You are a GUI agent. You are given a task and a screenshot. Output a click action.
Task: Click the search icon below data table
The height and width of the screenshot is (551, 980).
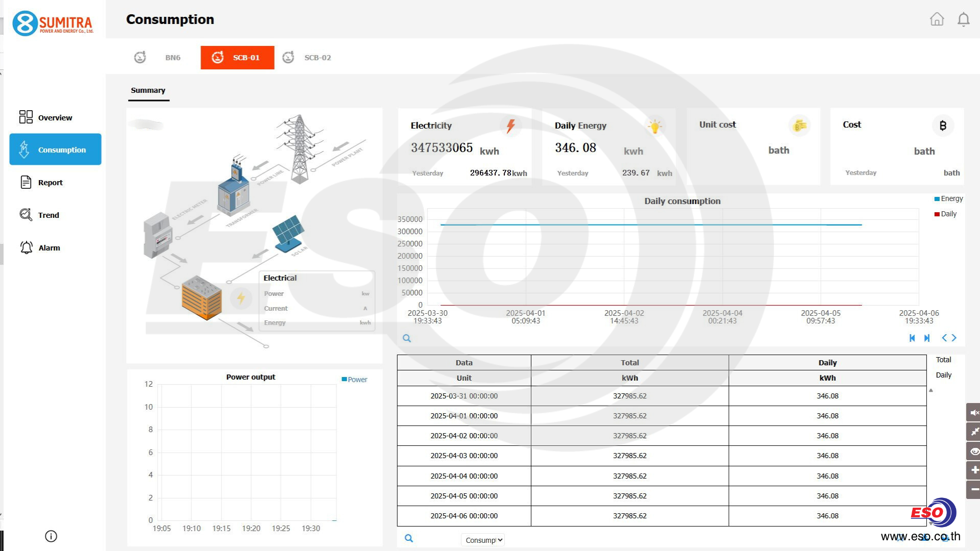tap(409, 538)
